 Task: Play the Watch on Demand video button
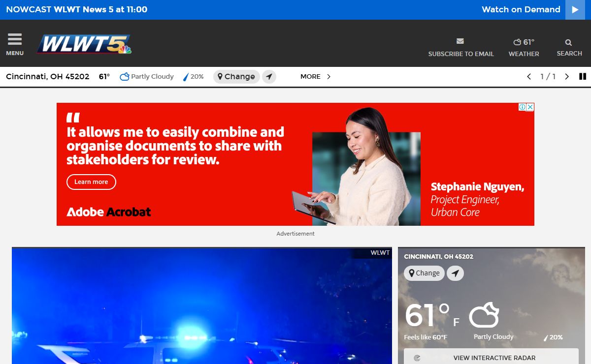coord(575,10)
